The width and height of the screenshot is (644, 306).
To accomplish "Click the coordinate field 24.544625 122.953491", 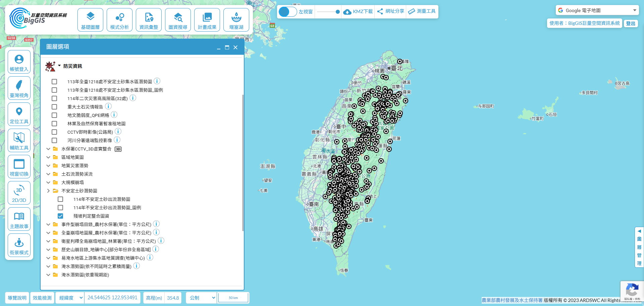I will point(112,298).
